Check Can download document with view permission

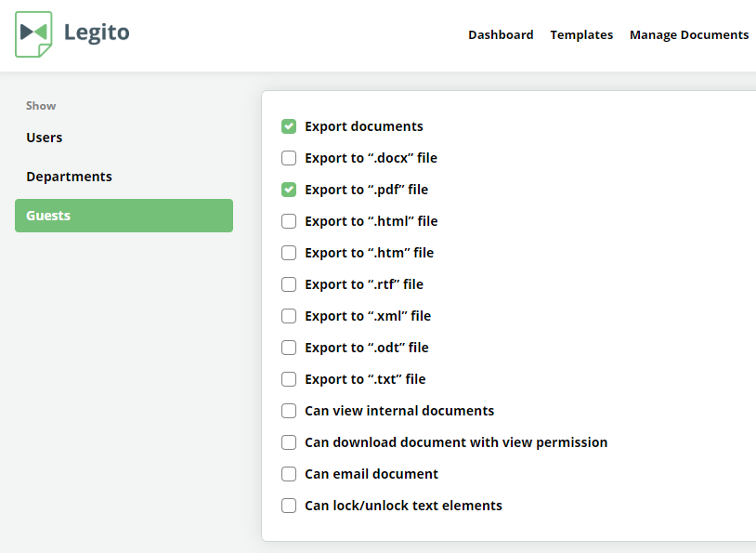pos(289,442)
